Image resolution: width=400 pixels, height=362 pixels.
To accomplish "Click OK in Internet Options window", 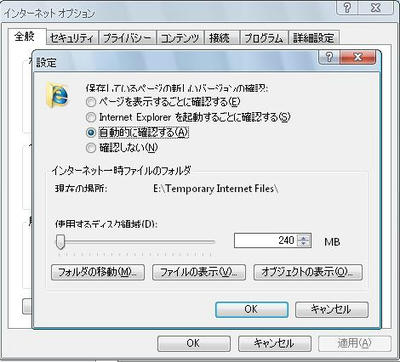I will (193, 343).
